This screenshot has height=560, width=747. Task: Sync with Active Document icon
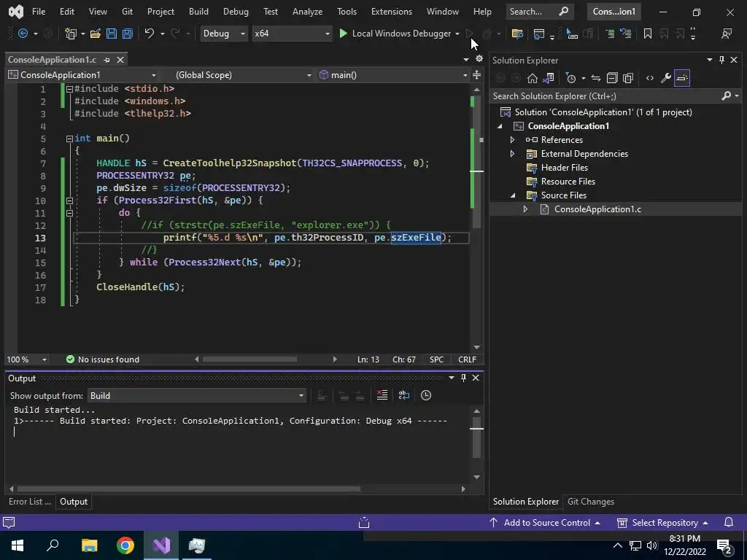(x=595, y=78)
